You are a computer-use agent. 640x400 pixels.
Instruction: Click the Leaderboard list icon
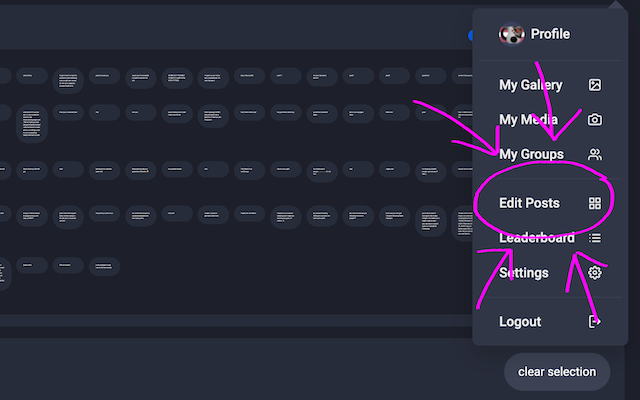click(595, 238)
